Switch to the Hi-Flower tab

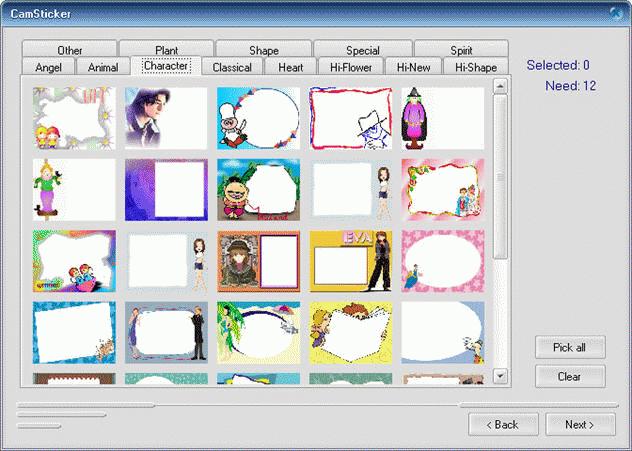click(x=351, y=67)
